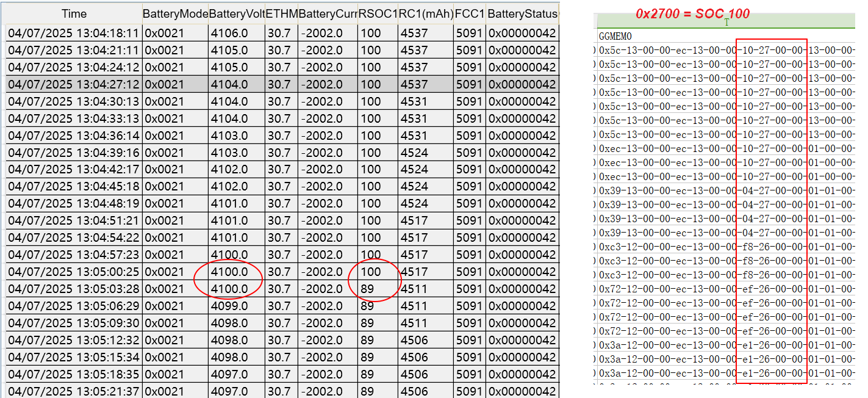
Task: Select the time cell 13:05:06:29
Action: click(74, 306)
